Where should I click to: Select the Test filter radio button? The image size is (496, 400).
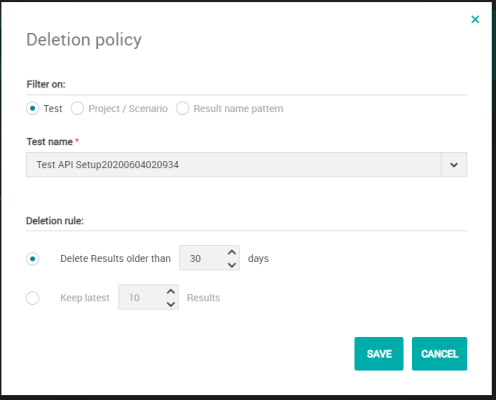click(33, 108)
